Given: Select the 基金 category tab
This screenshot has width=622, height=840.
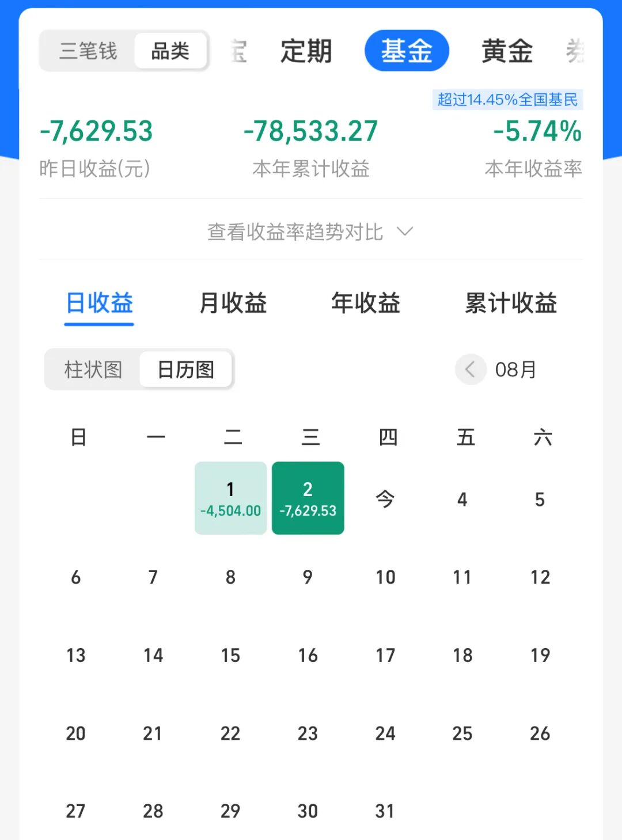Looking at the screenshot, I should (407, 51).
